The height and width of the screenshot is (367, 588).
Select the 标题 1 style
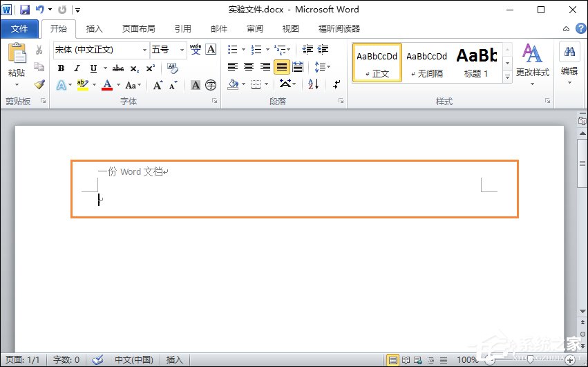click(x=477, y=62)
